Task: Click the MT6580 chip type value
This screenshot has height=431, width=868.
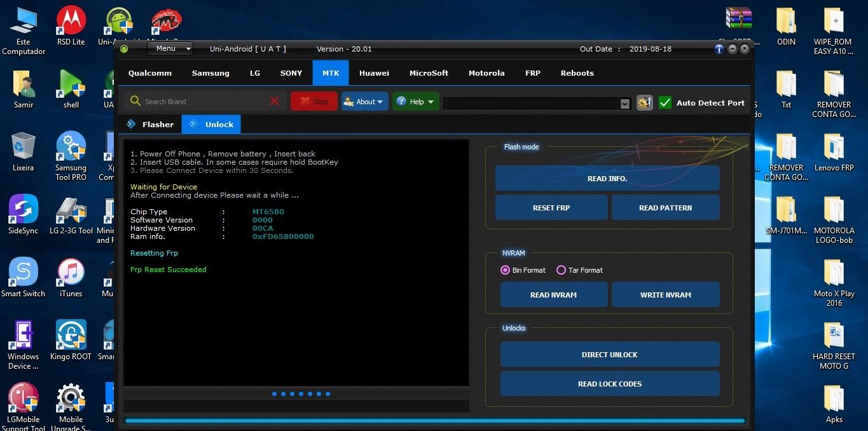Action: [268, 212]
